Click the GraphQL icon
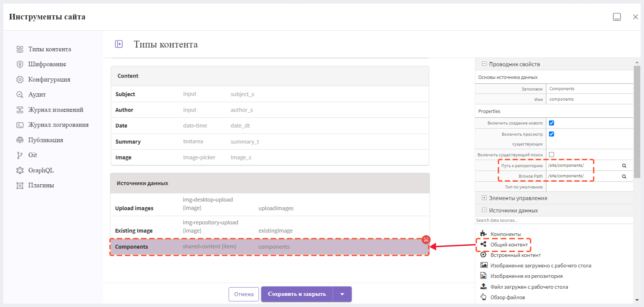 (20, 170)
